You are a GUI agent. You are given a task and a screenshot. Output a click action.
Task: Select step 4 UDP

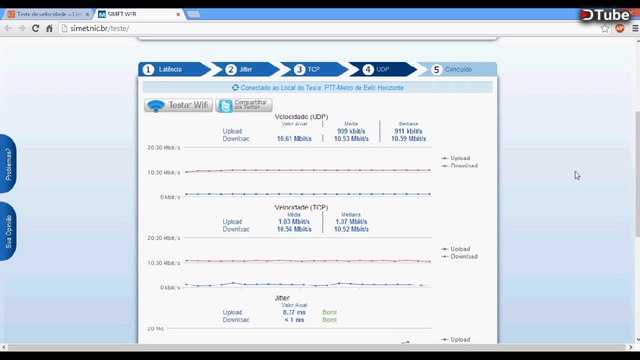[384, 69]
